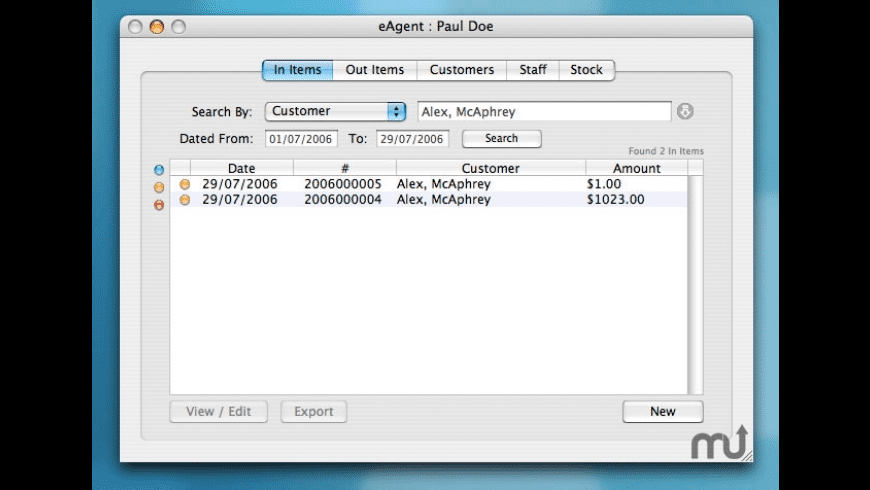Click the table's vertical scrollbar
870x490 pixels.
click(x=695, y=285)
